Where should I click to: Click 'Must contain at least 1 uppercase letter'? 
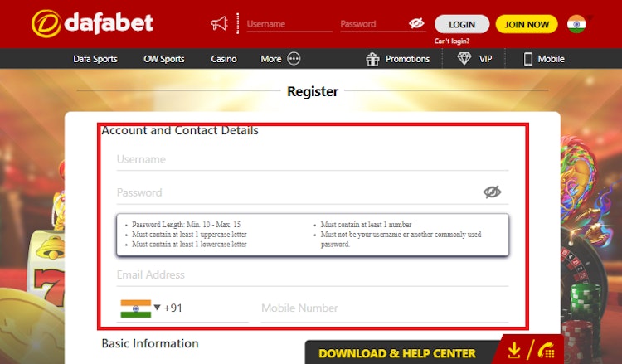pos(189,235)
